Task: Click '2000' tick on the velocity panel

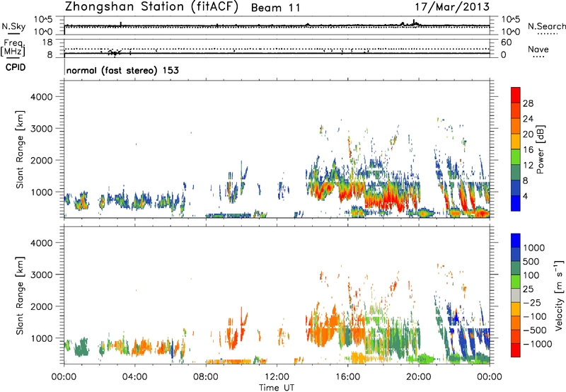Action: pyautogui.click(x=42, y=306)
